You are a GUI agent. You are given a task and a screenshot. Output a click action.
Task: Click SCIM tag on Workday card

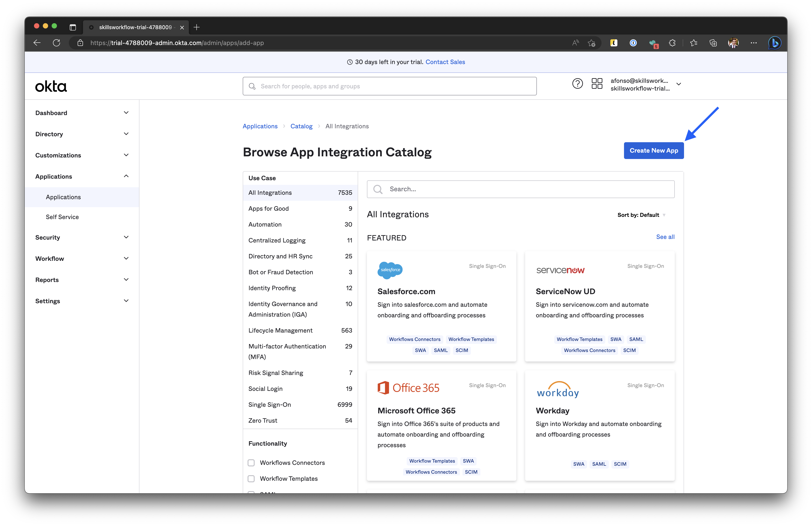coord(620,464)
